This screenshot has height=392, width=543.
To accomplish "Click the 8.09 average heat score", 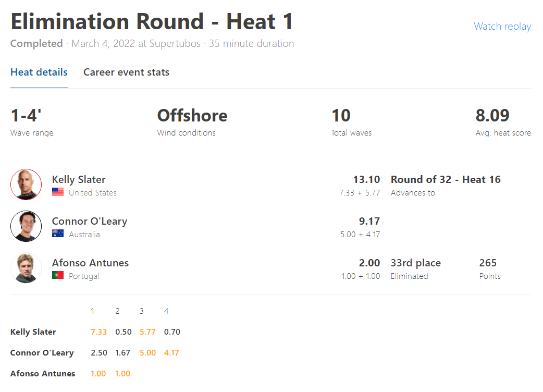I will 492,115.
